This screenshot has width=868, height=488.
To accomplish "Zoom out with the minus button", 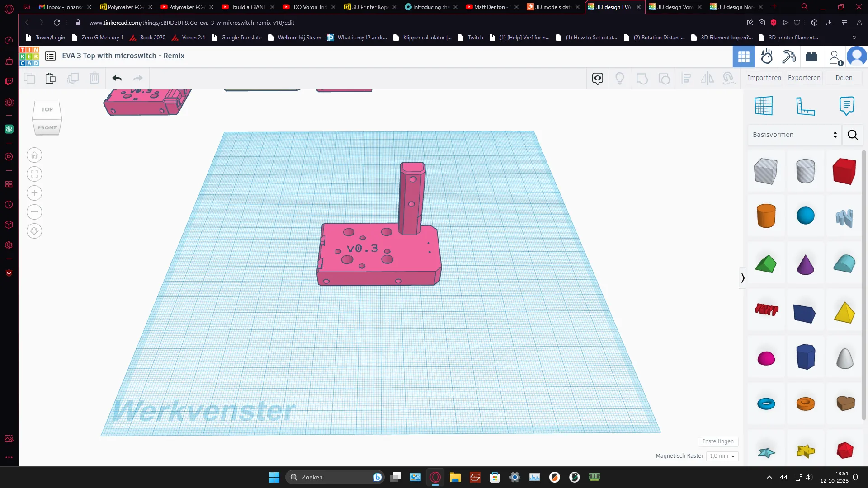I will (x=34, y=212).
